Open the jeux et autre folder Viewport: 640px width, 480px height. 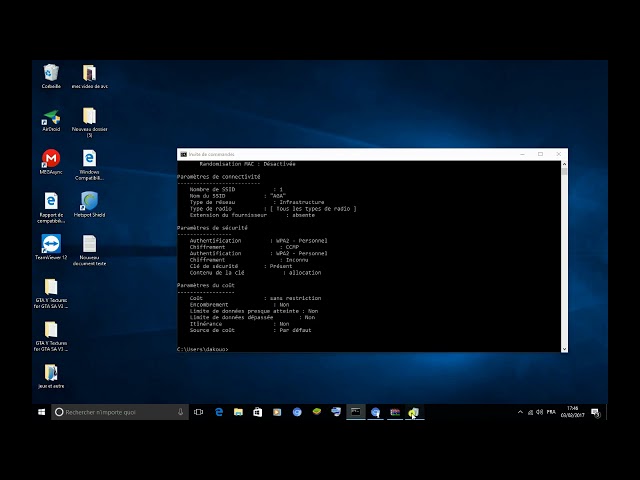coord(51,372)
